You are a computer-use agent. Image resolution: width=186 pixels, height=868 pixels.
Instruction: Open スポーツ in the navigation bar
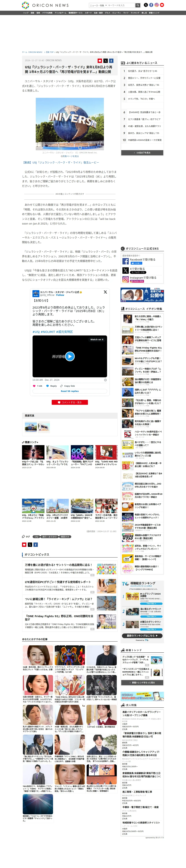click(88, 13)
